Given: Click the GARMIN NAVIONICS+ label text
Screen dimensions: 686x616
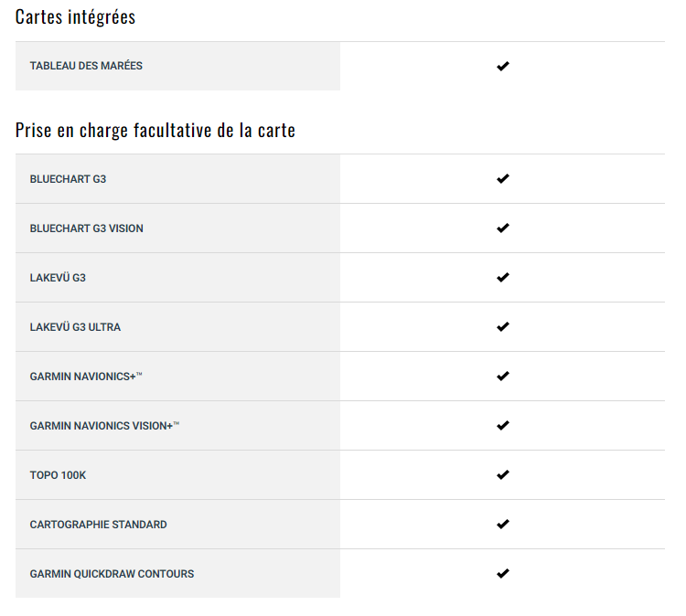Looking at the screenshot, I should (x=86, y=377).
